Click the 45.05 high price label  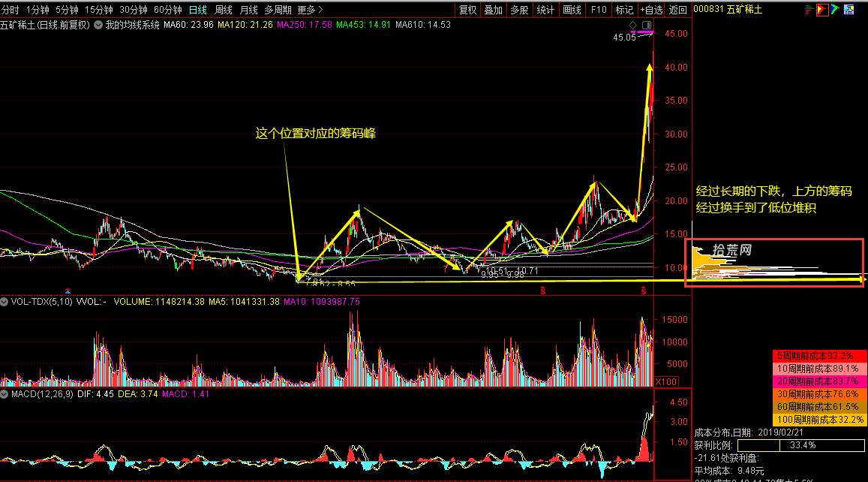pyautogui.click(x=624, y=38)
